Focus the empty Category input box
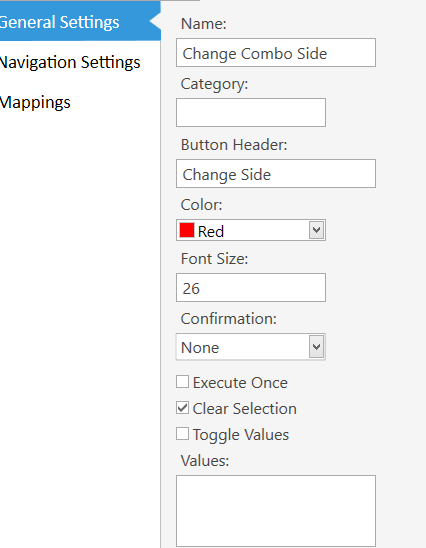The image size is (426, 548). [x=251, y=113]
